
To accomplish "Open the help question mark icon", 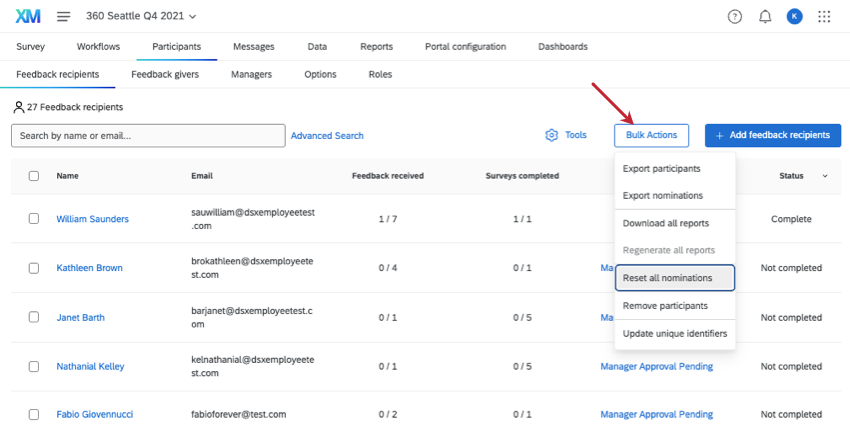I will (x=735, y=17).
